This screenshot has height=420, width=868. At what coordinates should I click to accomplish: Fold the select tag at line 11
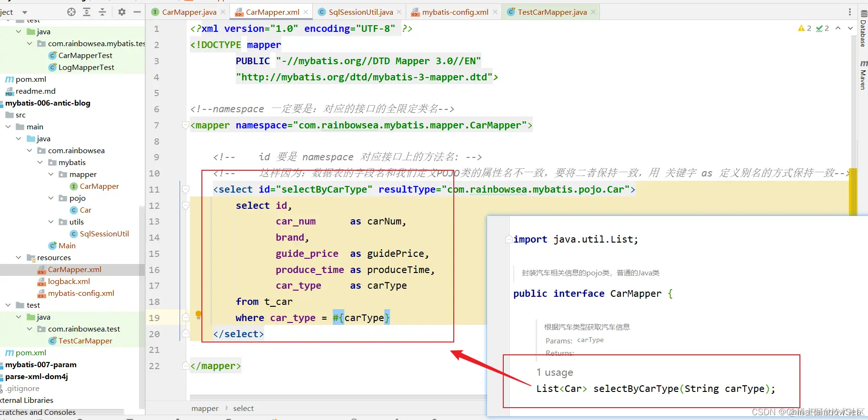coord(186,189)
